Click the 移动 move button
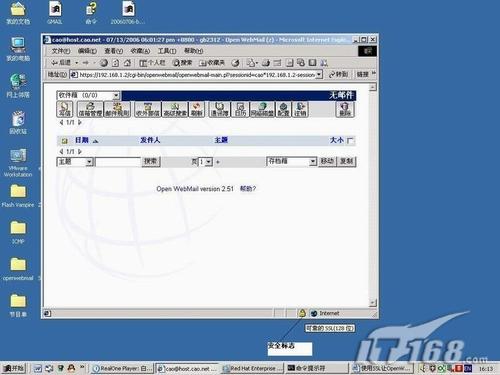 tap(327, 162)
